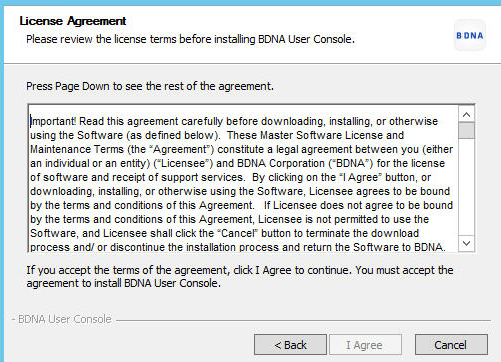Viewport: 501px width, 362px height.
Task: Go back with the < Back button
Action: [290, 345]
